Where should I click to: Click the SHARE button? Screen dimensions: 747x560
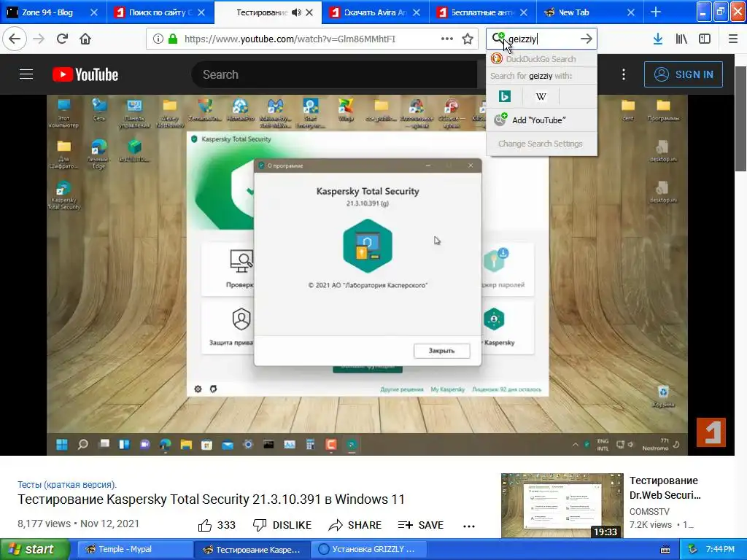[355, 525]
